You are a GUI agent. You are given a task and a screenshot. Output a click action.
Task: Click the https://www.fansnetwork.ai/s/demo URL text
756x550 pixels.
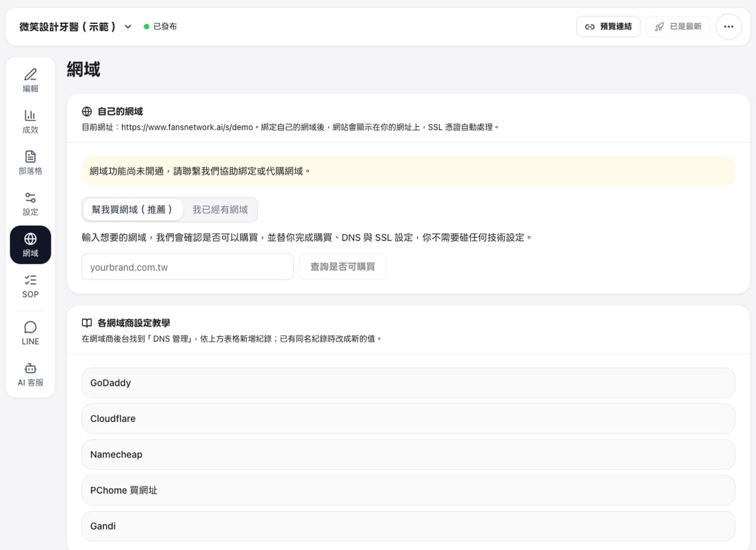187,127
